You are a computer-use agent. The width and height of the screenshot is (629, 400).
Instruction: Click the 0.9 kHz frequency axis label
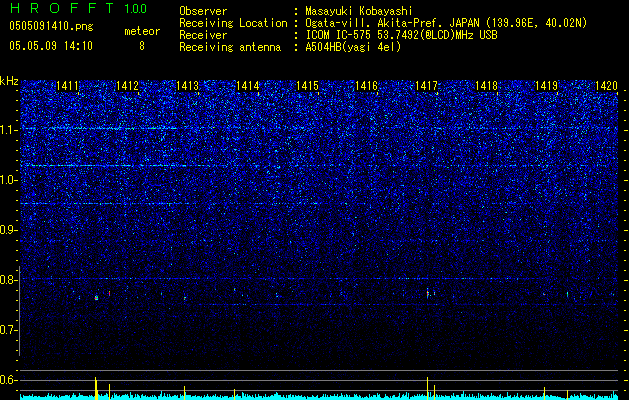(9, 230)
